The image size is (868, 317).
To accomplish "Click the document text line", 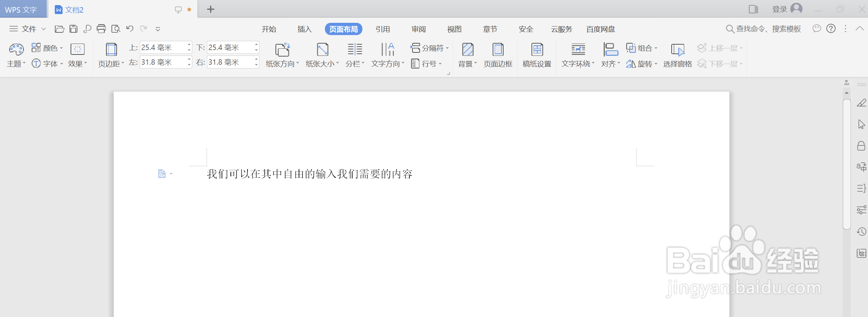I will [x=310, y=174].
